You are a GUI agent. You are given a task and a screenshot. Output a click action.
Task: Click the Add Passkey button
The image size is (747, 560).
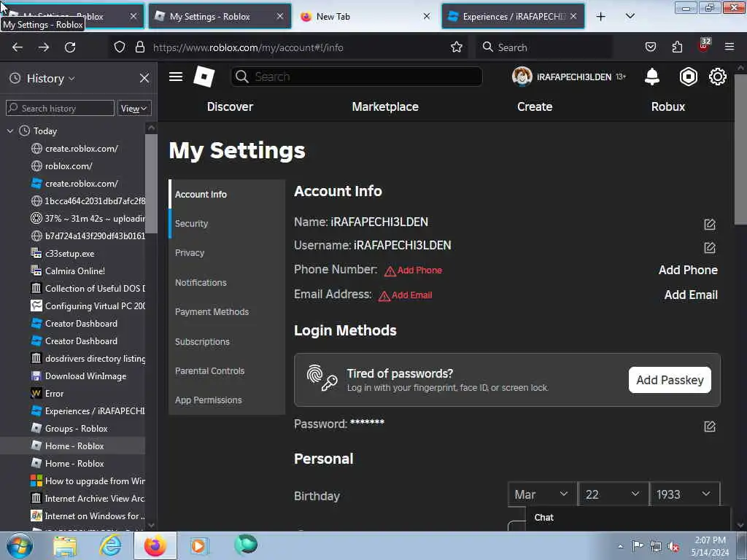(670, 379)
